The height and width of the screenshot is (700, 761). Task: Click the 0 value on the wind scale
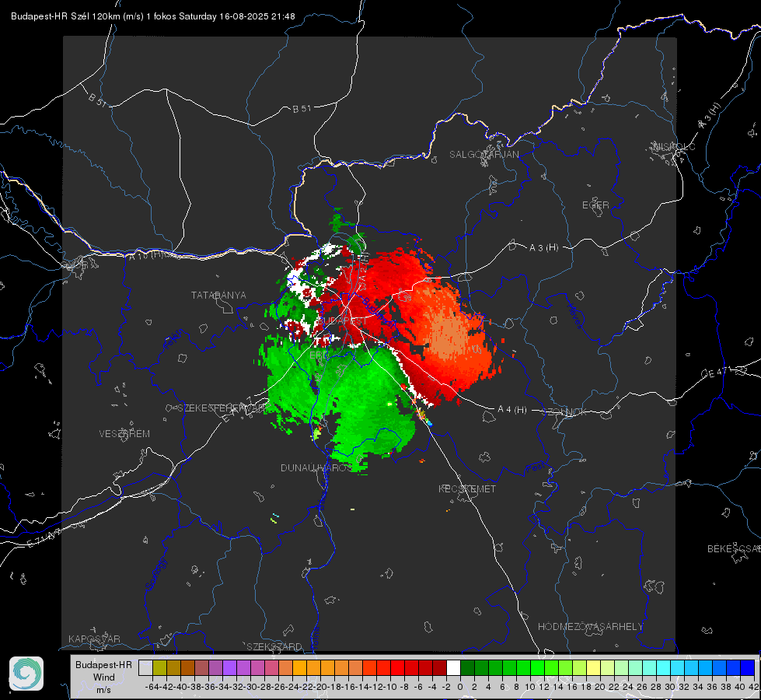460,687
